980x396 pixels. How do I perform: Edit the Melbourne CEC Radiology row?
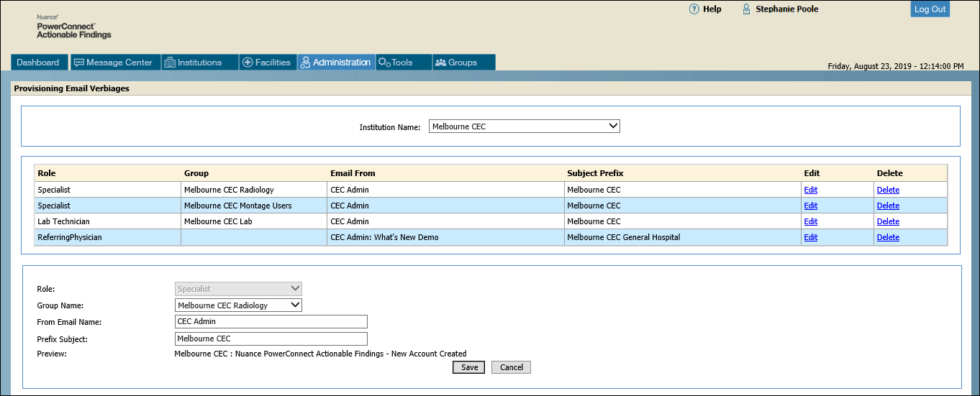(x=810, y=190)
